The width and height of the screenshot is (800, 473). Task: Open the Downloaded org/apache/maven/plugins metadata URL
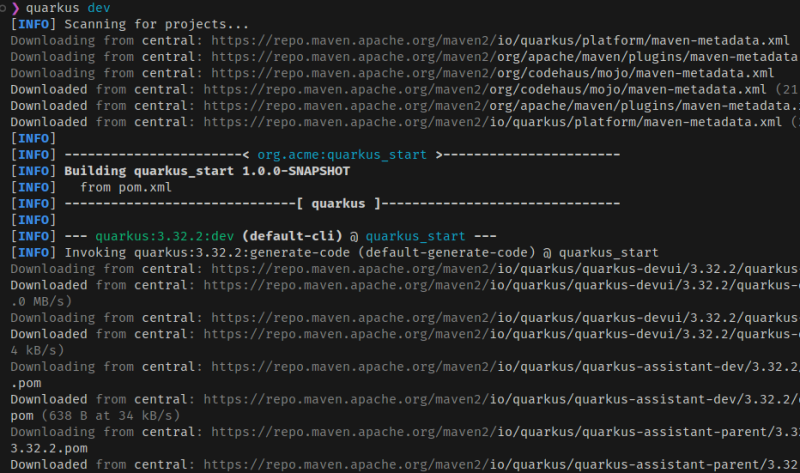(501, 106)
